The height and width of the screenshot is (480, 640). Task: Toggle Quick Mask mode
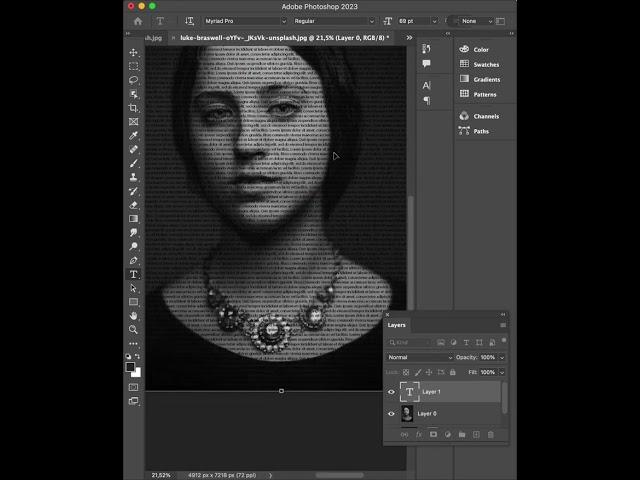click(x=133, y=387)
